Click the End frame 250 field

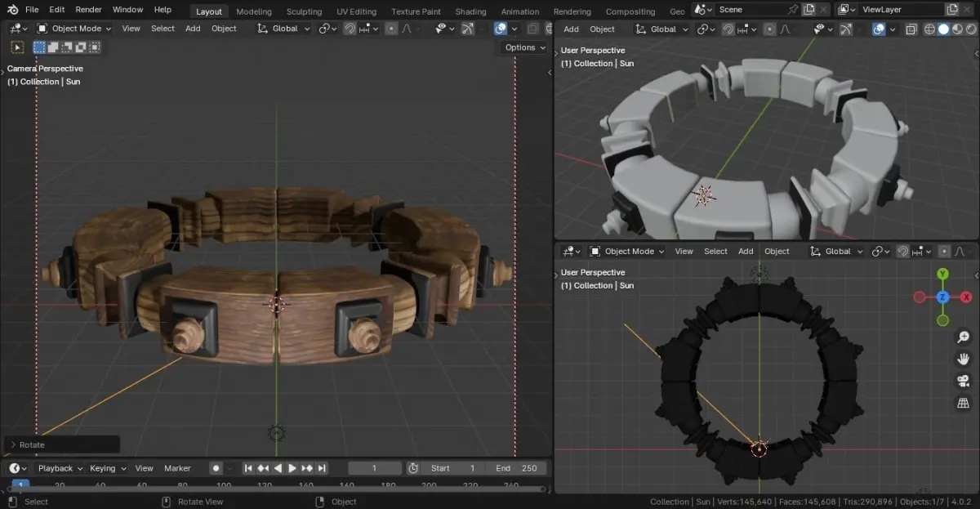pyautogui.click(x=516, y=468)
